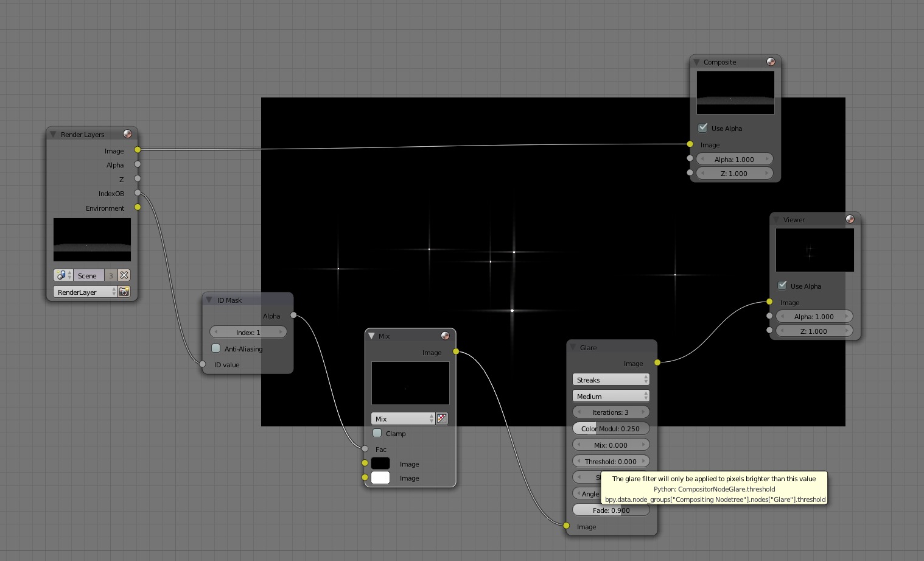Click Render Layers IndexOB output socket
This screenshot has width=924, height=561.
point(138,193)
